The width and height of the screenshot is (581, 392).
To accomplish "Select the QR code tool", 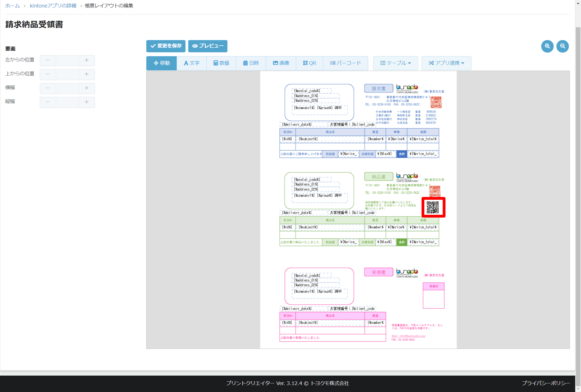I will pyautogui.click(x=309, y=63).
